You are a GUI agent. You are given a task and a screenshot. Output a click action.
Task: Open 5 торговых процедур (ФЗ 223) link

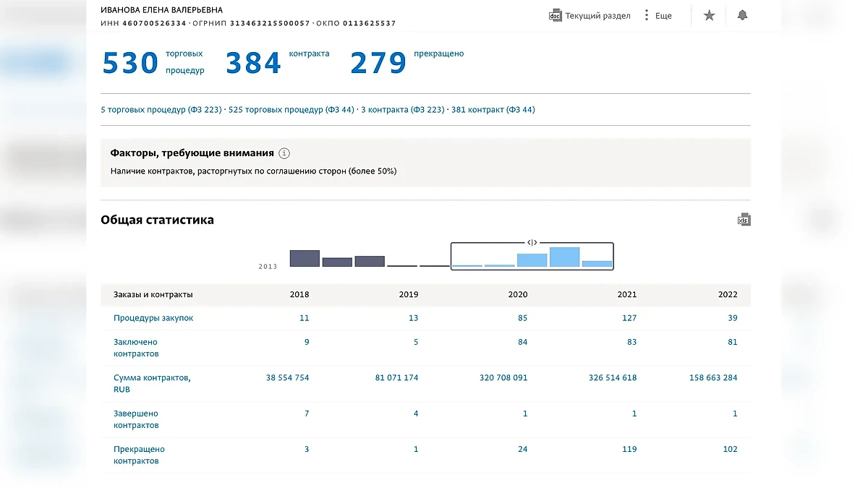point(162,110)
